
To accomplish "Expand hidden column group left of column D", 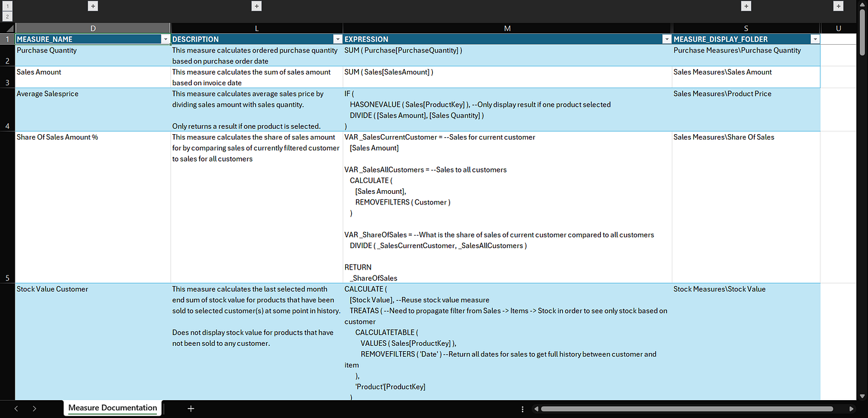I will coord(92,6).
